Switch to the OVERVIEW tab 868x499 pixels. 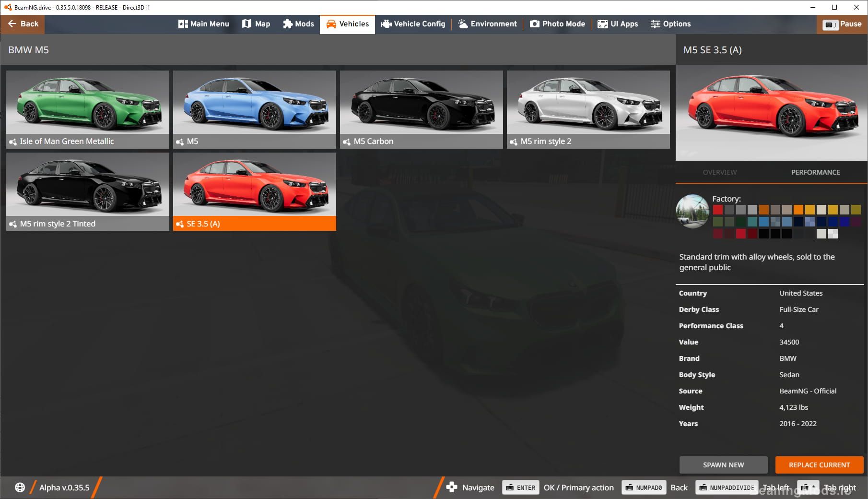[x=720, y=172]
